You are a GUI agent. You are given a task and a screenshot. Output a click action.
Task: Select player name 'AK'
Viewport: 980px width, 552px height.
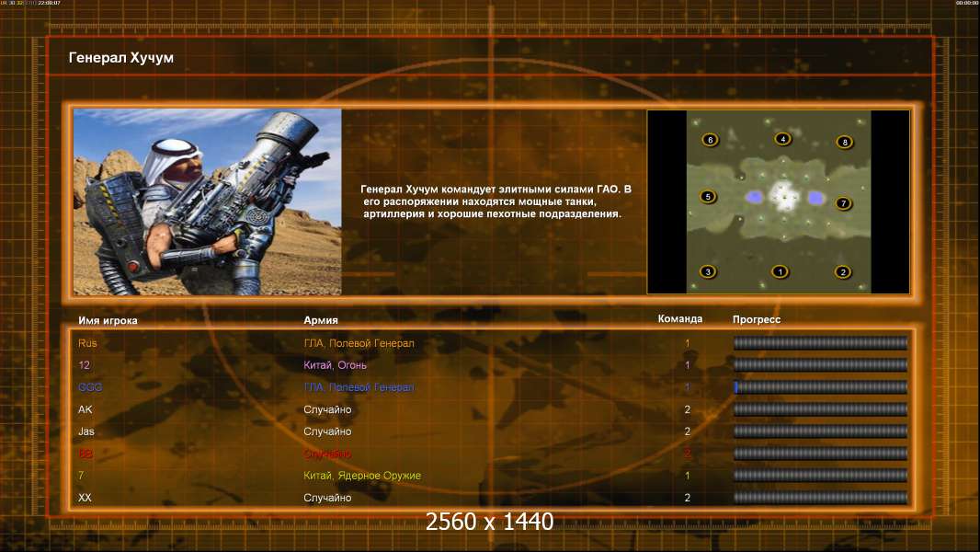coord(85,409)
